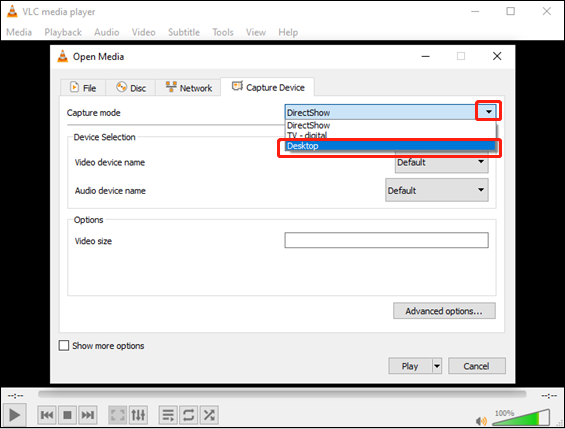Screen dimensions: 565x429
Task: Skip to next media item
Action: (x=88, y=415)
